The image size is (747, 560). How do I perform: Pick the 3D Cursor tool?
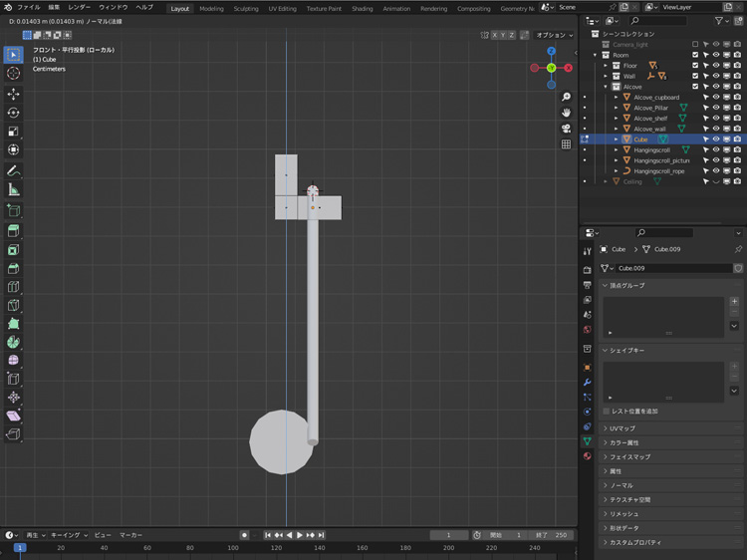(x=13, y=73)
